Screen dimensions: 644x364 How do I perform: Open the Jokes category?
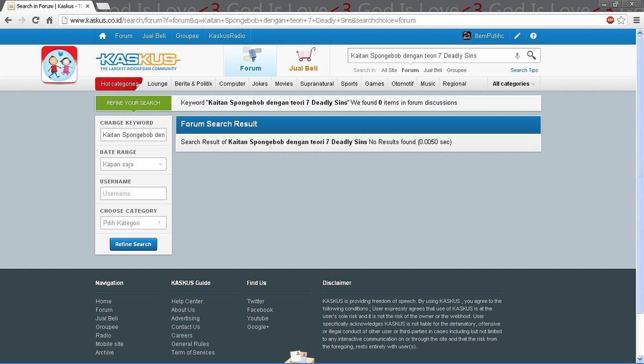(x=260, y=84)
